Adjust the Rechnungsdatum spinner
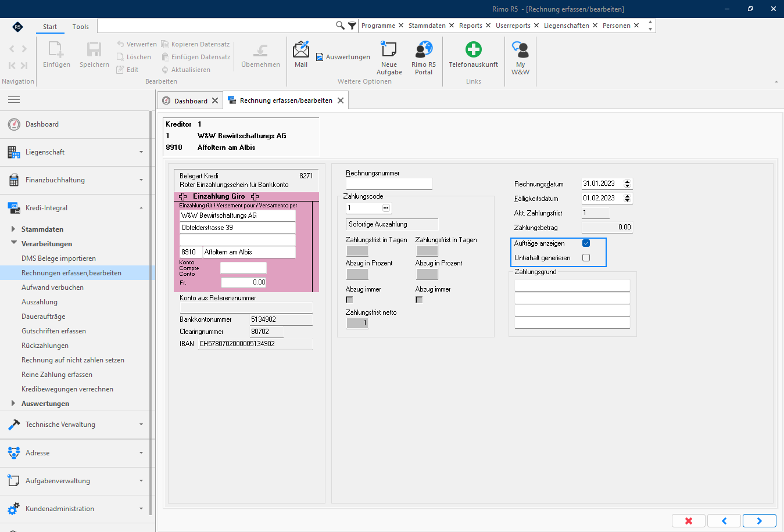784x532 pixels. click(x=628, y=184)
